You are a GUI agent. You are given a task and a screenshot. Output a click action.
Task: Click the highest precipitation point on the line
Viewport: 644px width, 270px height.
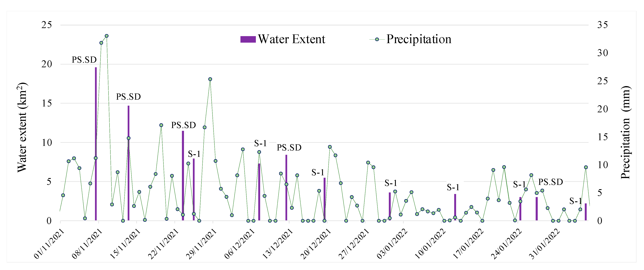[106, 36]
